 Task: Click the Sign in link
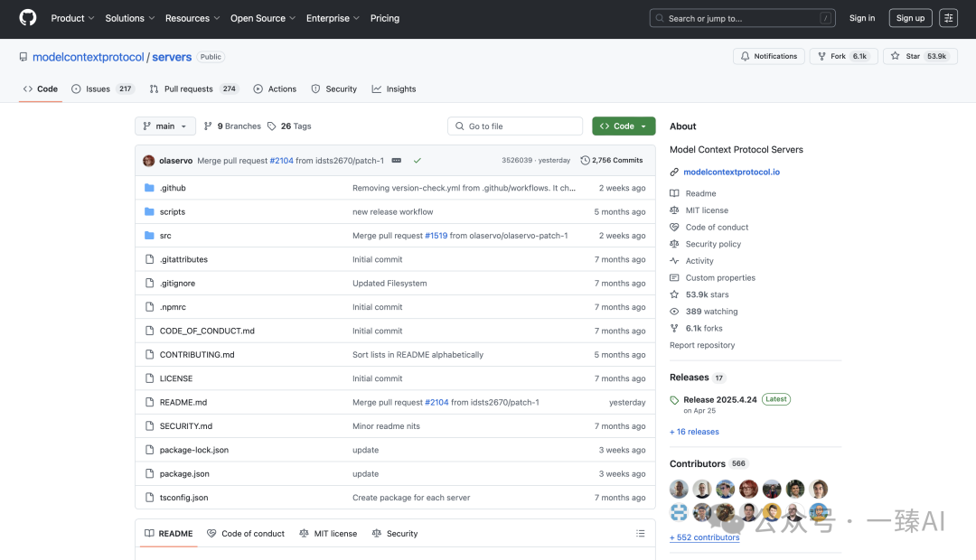[862, 18]
